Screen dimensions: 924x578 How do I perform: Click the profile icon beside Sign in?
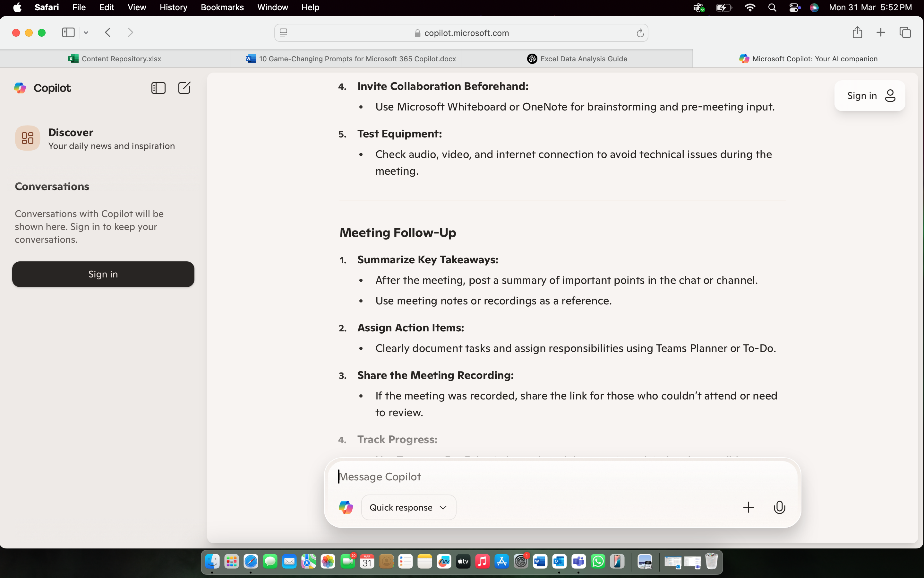890,96
